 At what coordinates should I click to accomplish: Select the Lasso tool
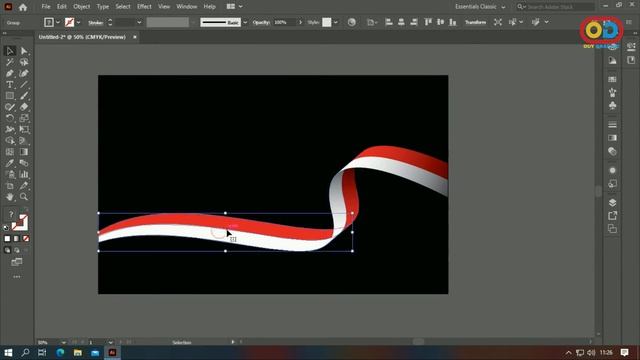click(24, 62)
